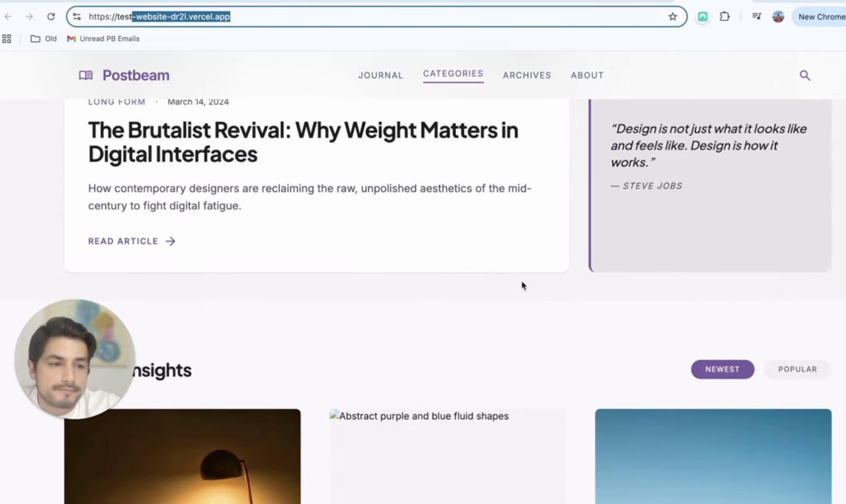Open the About nav item
Screen dimensions: 846x504
(587, 76)
